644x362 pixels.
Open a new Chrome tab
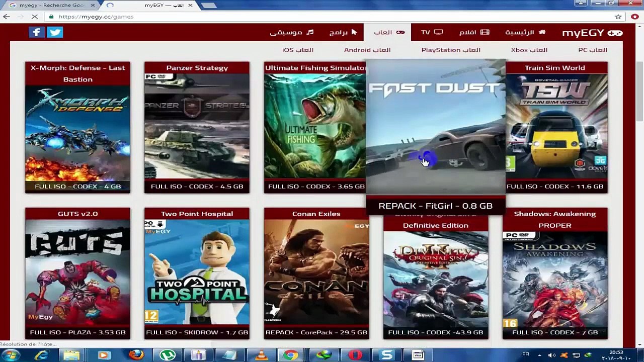[208, 6]
